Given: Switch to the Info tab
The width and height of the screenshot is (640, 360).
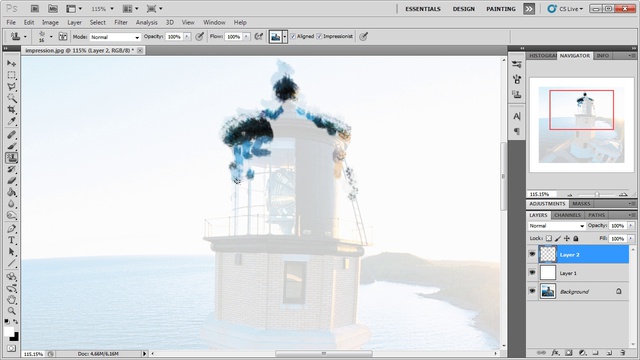Looking at the screenshot, I should click(x=602, y=56).
